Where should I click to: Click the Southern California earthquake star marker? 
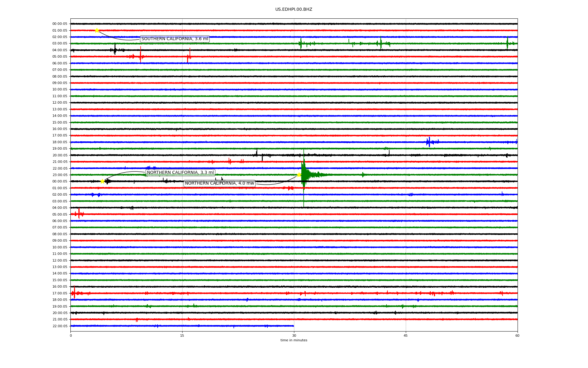[x=97, y=30]
